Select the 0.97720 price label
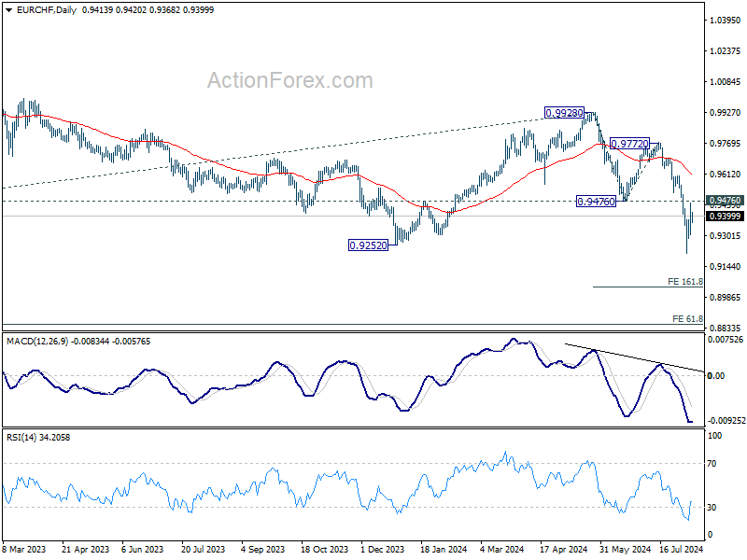Screen dimensions: 747x560 tap(629, 144)
